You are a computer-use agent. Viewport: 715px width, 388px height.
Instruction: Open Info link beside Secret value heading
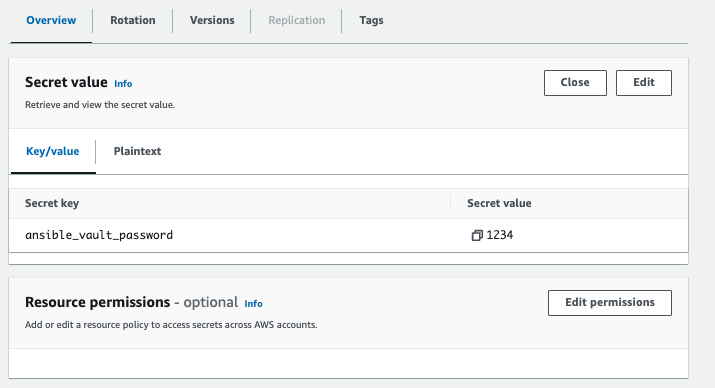pyautogui.click(x=123, y=84)
